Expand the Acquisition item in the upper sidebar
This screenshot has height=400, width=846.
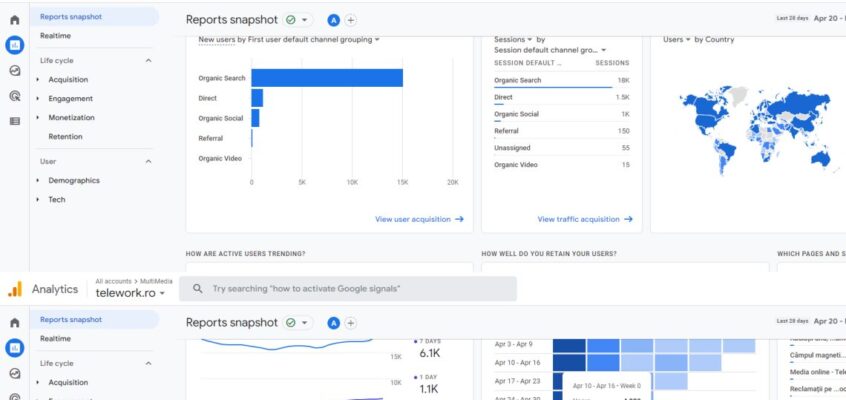38,79
